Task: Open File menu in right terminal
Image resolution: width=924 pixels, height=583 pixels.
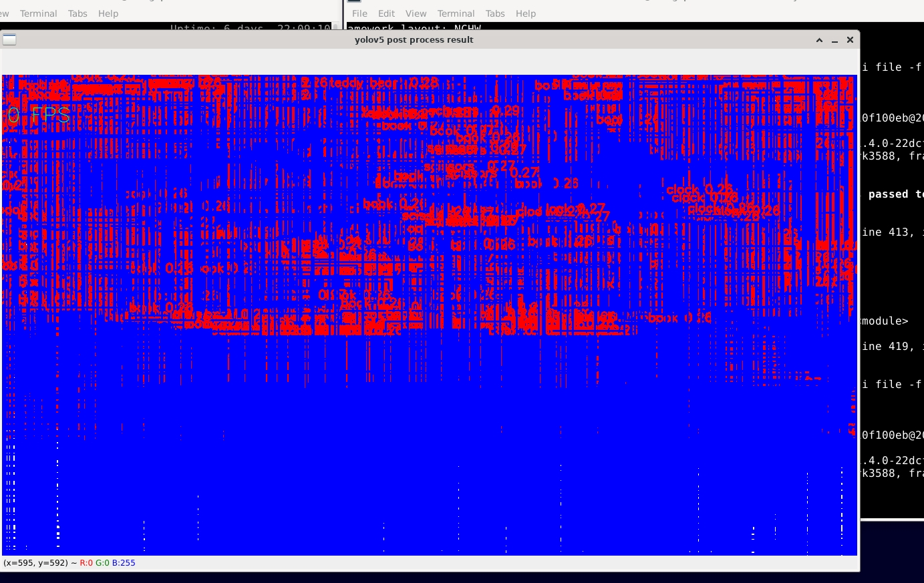Action: point(359,13)
